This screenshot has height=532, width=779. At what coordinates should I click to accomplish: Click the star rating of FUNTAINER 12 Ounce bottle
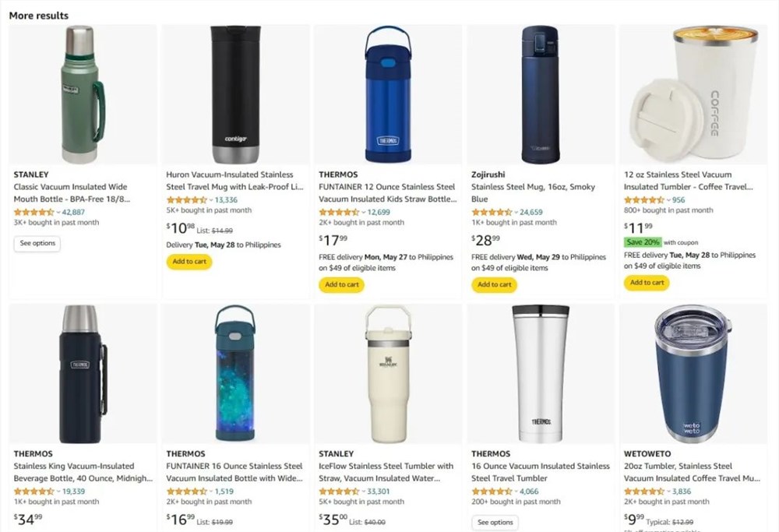339,212
